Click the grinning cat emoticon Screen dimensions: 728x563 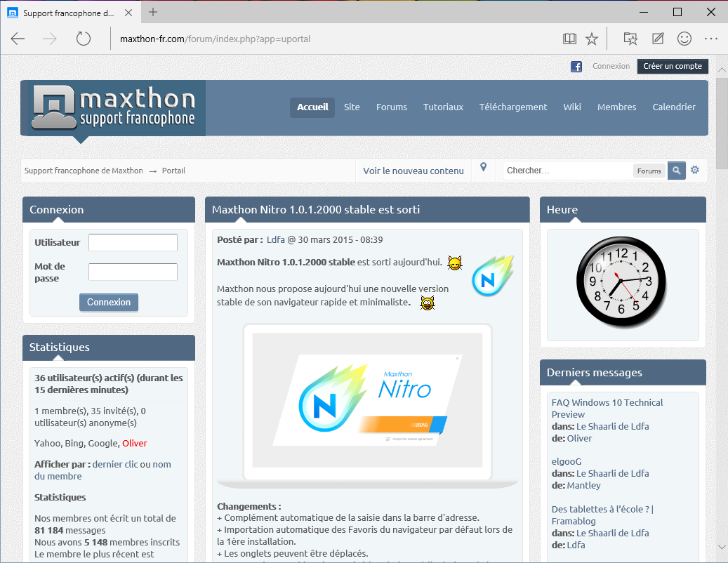pyautogui.click(x=427, y=303)
